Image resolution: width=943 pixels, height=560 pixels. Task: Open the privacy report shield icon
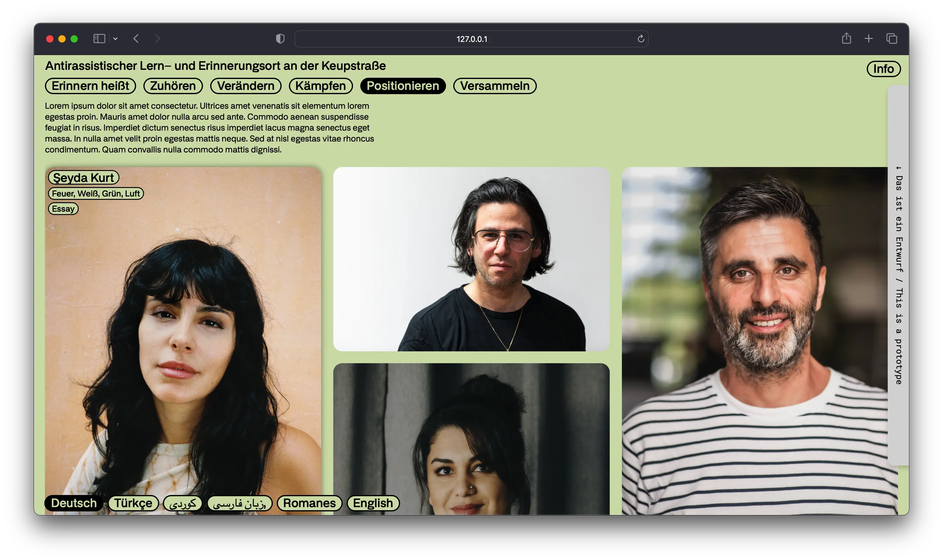pos(280,39)
